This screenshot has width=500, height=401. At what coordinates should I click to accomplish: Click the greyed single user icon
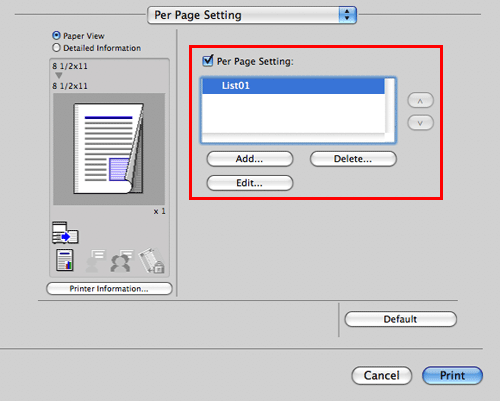[x=95, y=261]
